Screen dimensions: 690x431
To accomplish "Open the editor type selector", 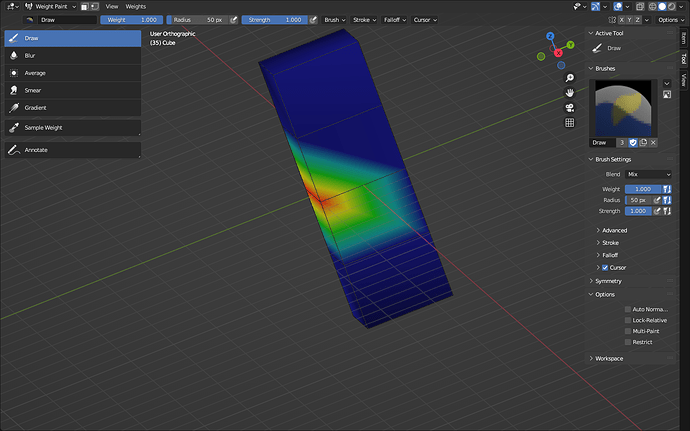I will pyautogui.click(x=13, y=6).
